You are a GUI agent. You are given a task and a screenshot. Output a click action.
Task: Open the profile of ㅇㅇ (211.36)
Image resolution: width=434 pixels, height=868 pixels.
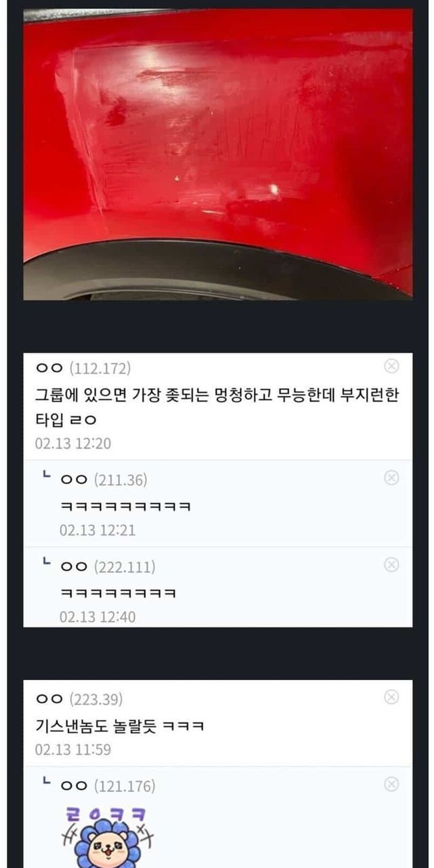click(x=104, y=480)
